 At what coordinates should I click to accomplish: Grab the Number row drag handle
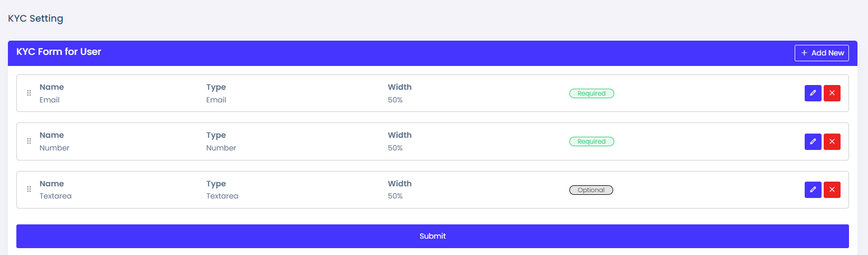29,141
